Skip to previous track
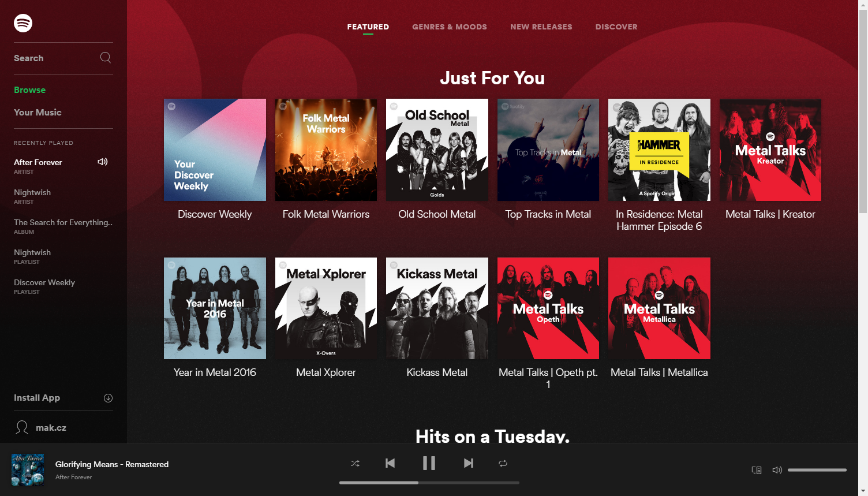 tap(390, 463)
